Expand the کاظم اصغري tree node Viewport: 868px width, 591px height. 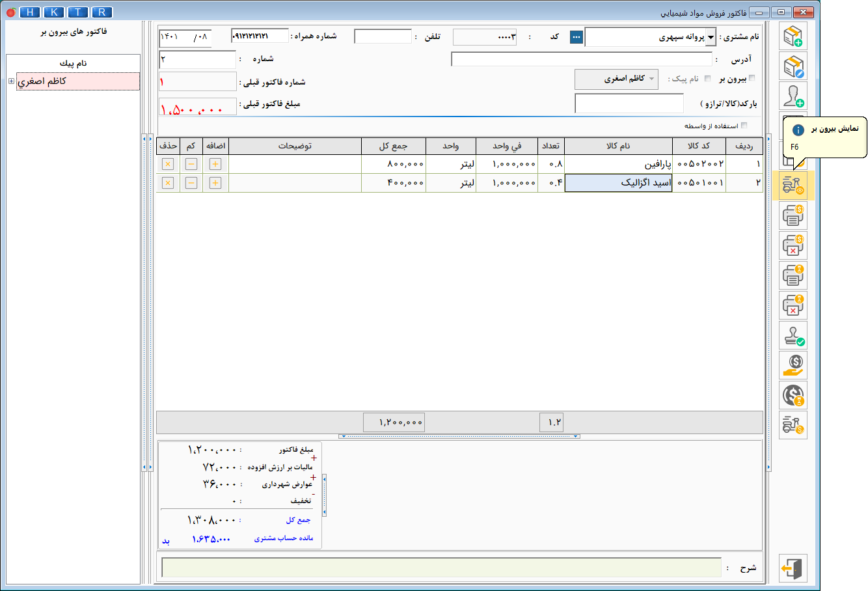(11, 81)
